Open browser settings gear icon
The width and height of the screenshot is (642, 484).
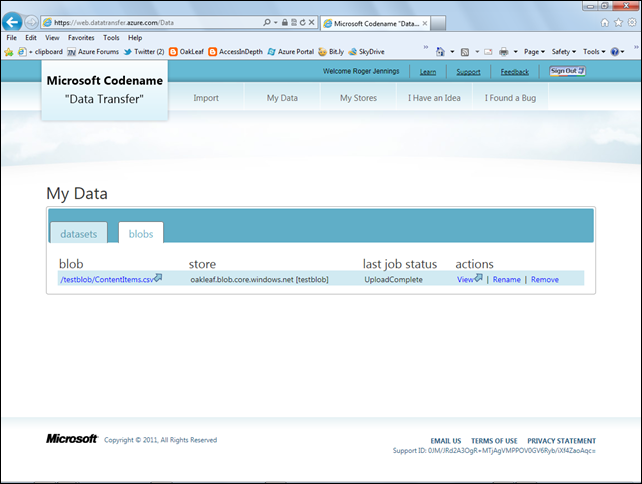point(631,22)
